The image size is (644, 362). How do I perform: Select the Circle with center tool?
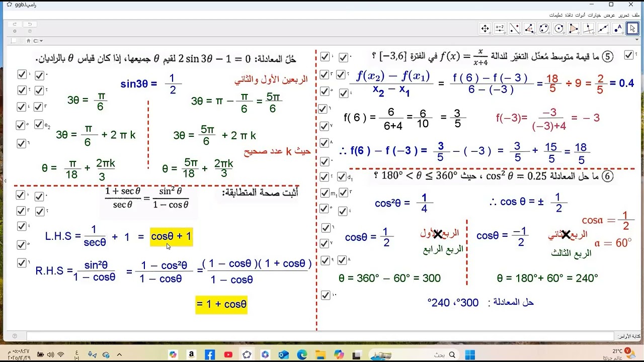click(x=559, y=29)
